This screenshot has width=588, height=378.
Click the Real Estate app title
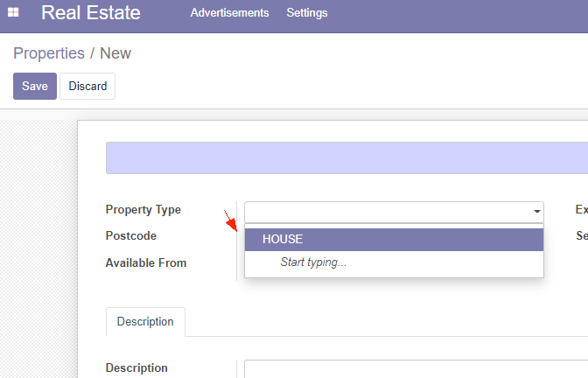[x=91, y=13]
